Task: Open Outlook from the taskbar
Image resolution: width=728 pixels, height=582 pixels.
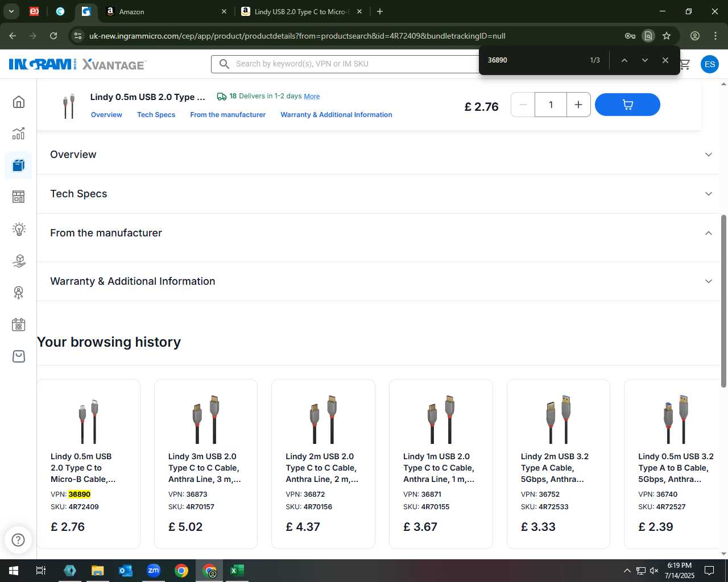Action: (125, 571)
